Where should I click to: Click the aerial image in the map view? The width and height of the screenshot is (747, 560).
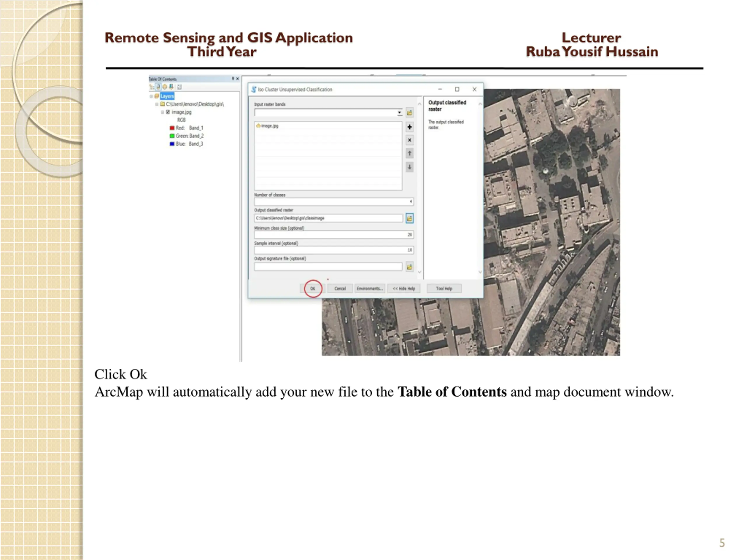[x=551, y=223]
